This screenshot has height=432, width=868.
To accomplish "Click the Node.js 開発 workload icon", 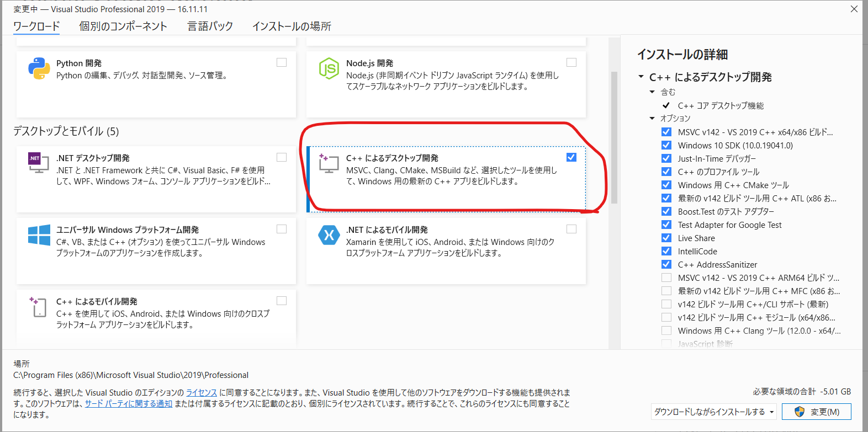I will (329, 68).
